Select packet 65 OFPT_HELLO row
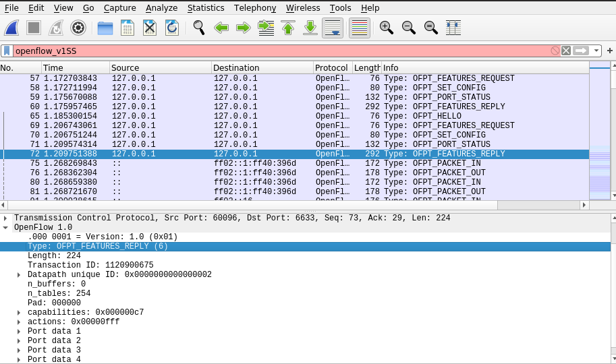 pos(295,116)
